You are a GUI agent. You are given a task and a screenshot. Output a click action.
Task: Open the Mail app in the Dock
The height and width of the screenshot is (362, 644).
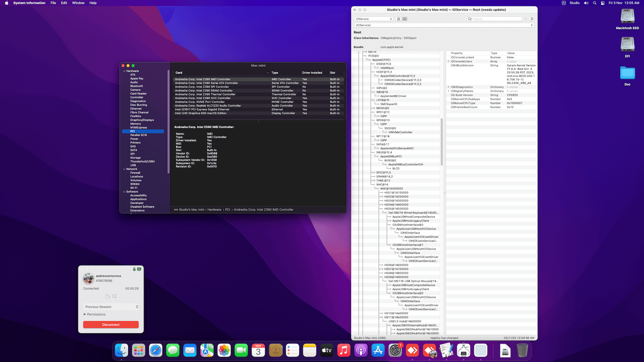point(190,351)
